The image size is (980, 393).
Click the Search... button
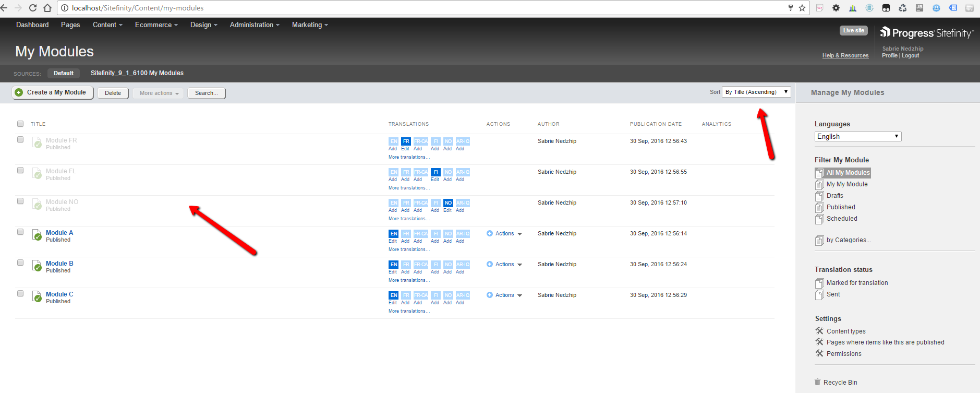tap(207, 93)
